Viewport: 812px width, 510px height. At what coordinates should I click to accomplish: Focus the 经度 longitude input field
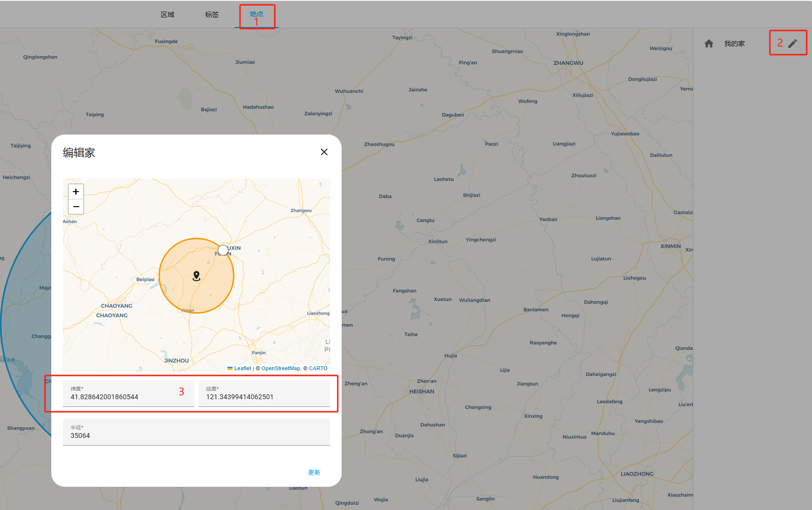click(264, 397)
